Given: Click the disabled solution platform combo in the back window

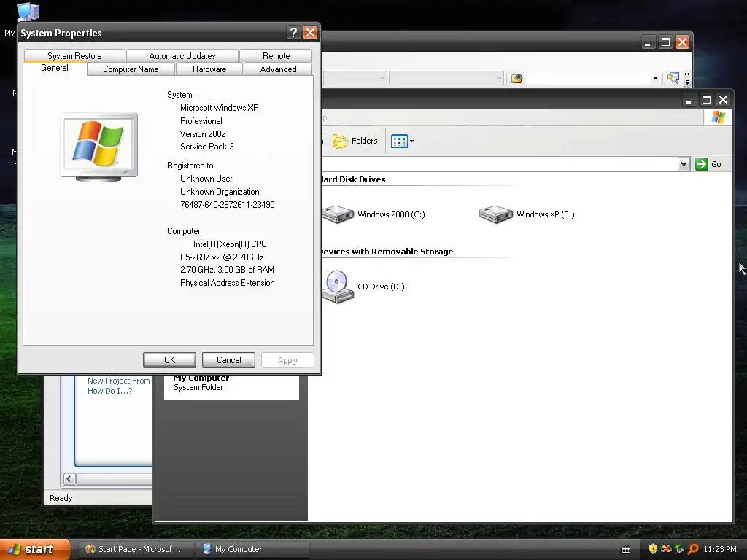Looking at the screenshot, I should click(x=446, y=78).
